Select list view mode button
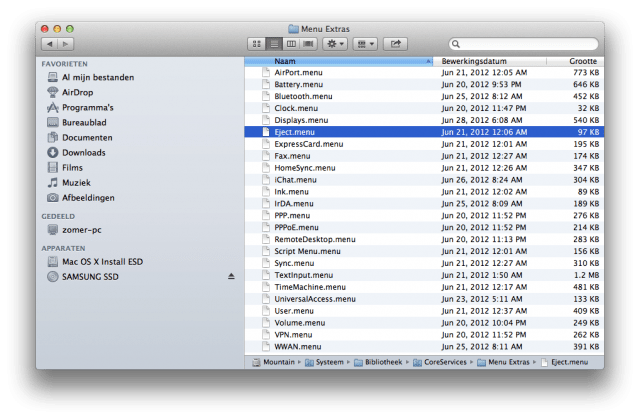The height and width of the screenshot is (419, 640). click(273, 44)
